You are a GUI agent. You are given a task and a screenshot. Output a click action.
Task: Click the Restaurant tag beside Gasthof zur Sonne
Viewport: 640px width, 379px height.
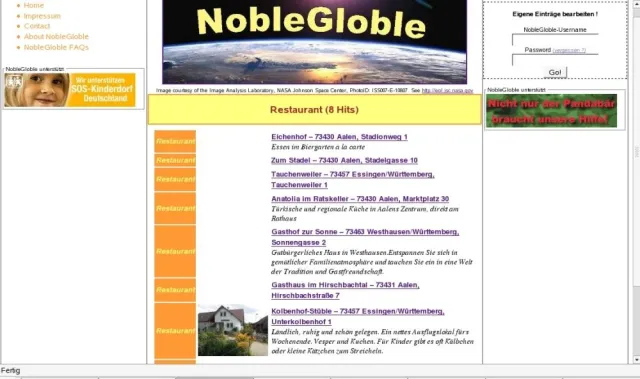pyautogui.click(x=175, y=251)
